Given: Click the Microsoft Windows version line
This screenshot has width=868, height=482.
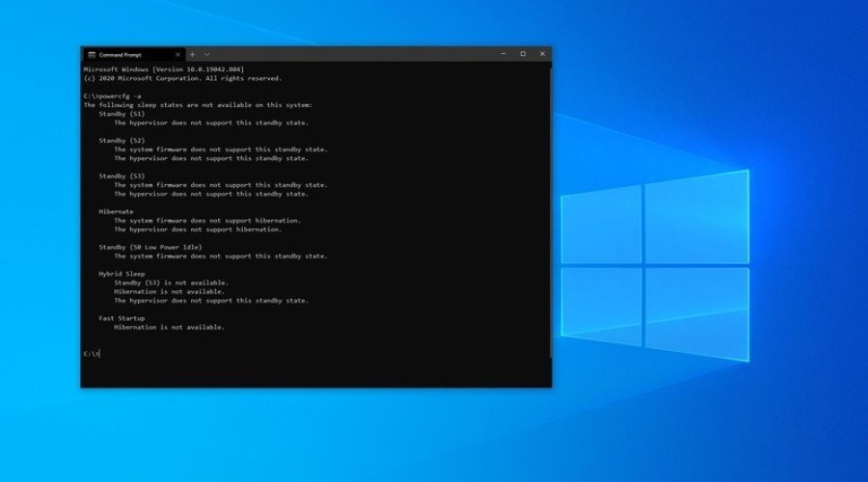Looking at the screenshot, I should coord(164,69).
